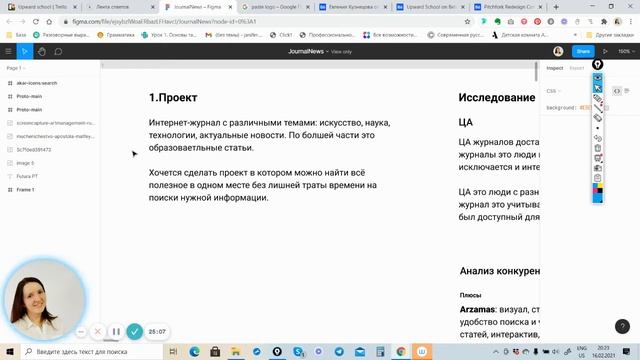Open the Click bookmark

(281, 35)
